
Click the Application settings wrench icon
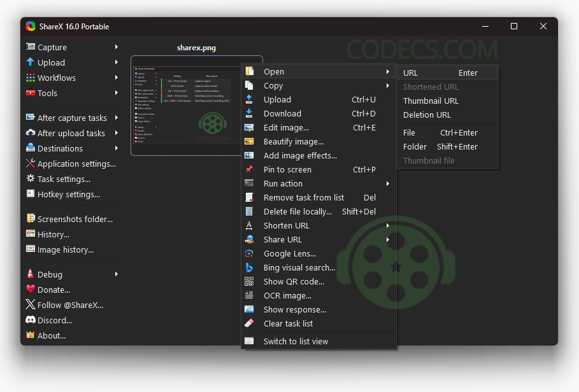tap(31, 163)
